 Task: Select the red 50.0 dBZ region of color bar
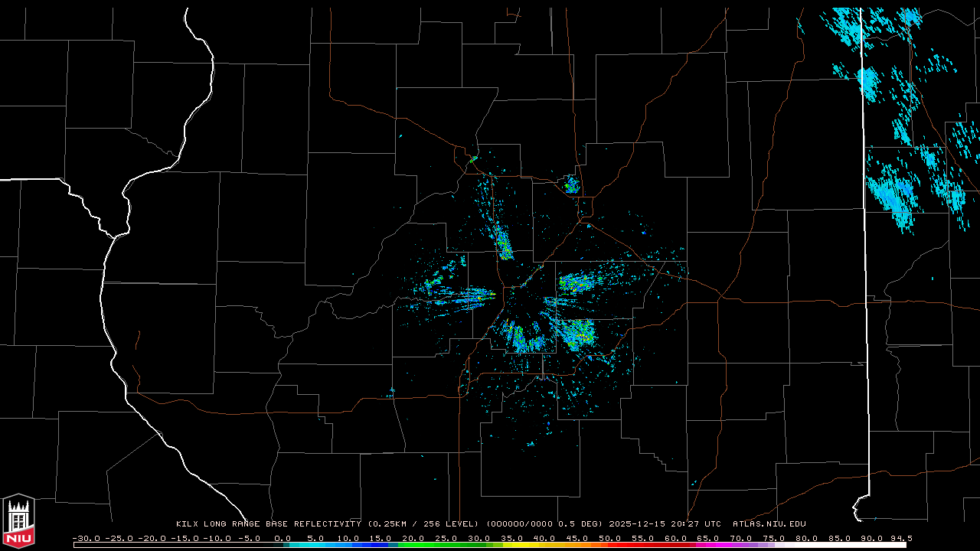[x=609, y=545]
